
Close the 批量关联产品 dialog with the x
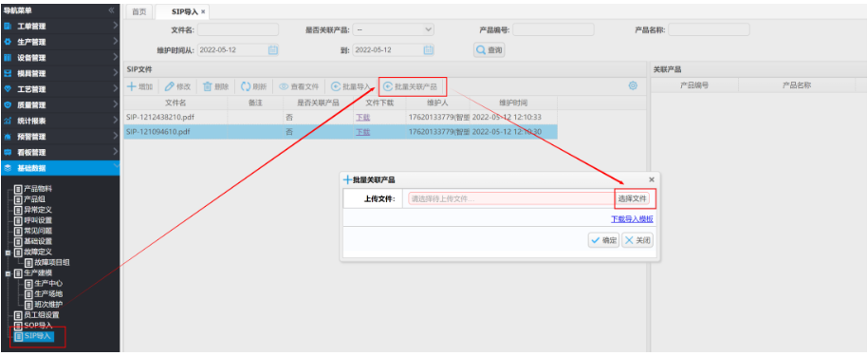[652, 179]
